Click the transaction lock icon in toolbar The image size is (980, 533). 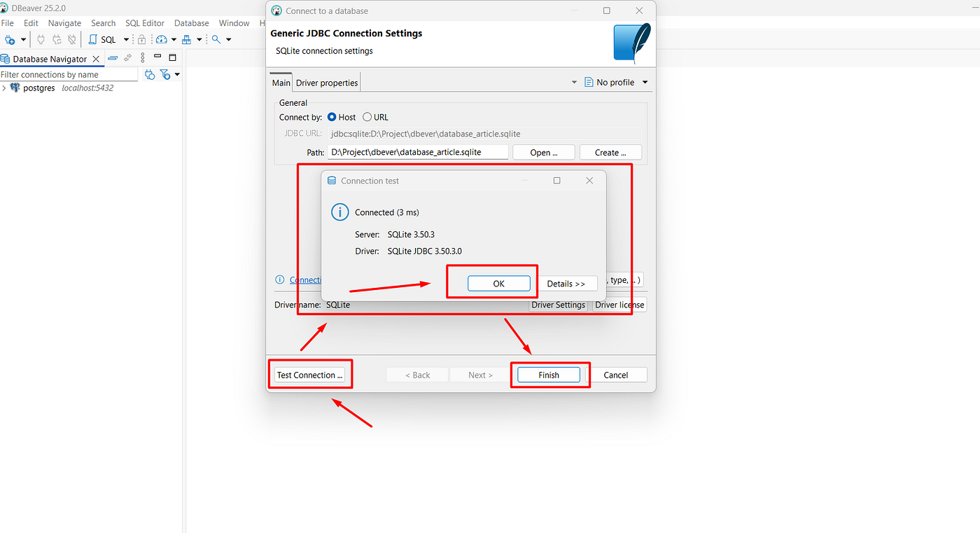142,40
